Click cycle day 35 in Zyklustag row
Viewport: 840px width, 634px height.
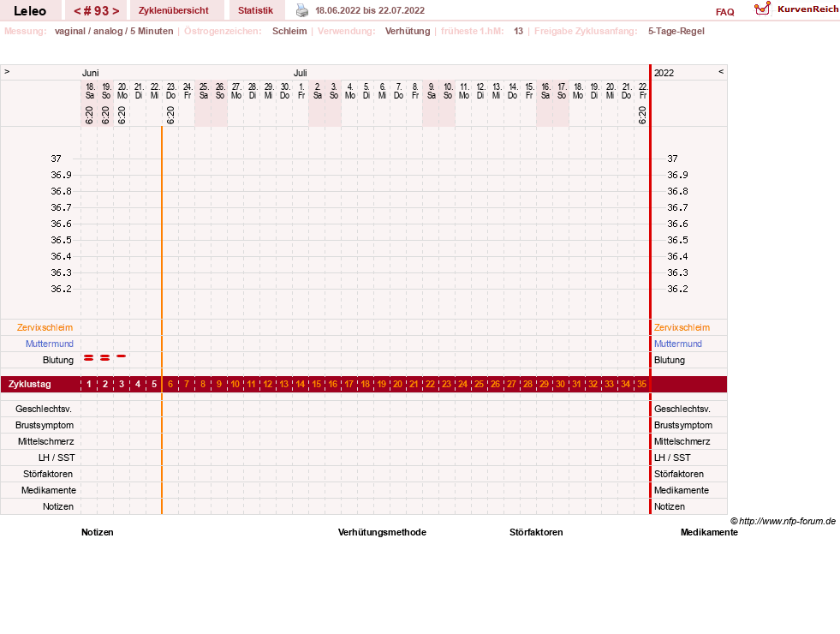coord(642,385)
